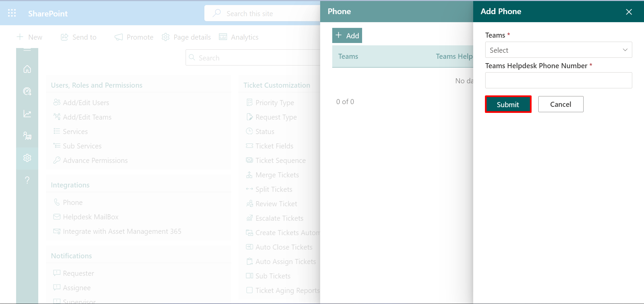644x304 pixels.
Task: Click the settings Search field
Action: pyautogui.click(x=253, y=57)
